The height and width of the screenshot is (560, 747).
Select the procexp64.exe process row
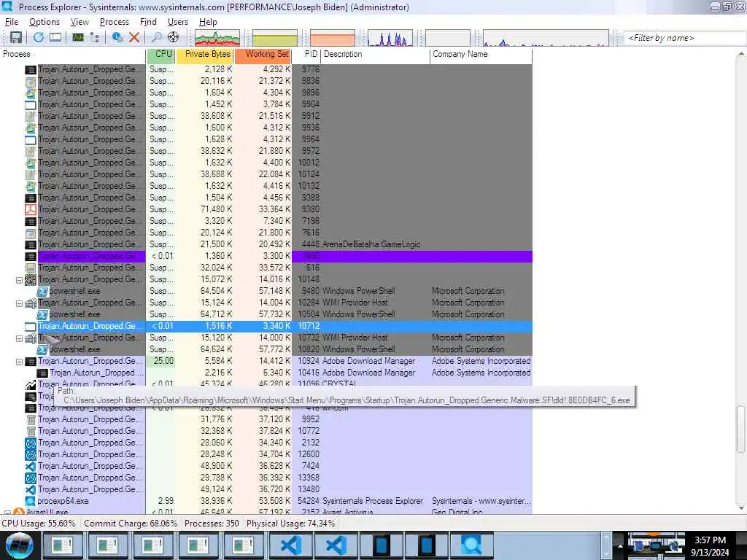(x=266, y=501)
